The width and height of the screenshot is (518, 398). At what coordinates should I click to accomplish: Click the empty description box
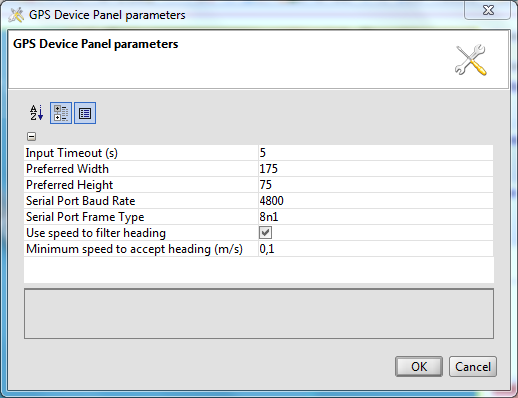click(x=259, y=314)
